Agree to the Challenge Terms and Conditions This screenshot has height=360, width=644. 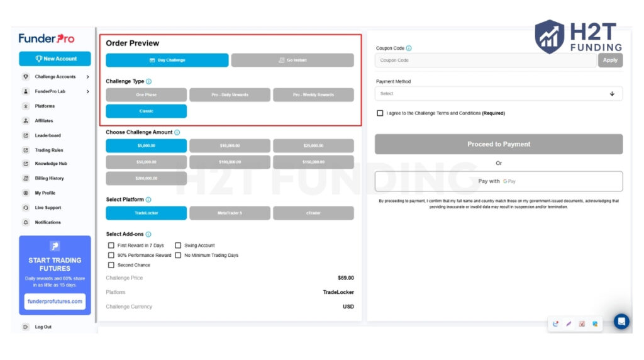pos(380,113)
